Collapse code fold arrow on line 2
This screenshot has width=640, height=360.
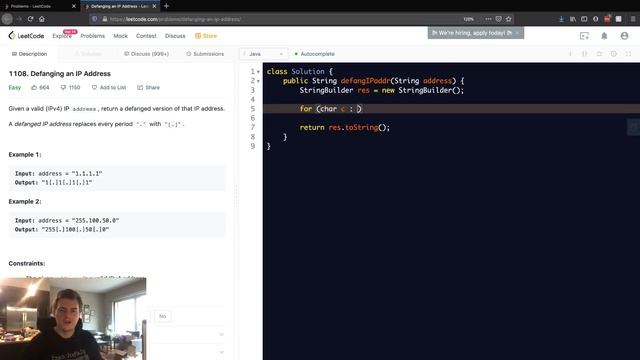tap(258, 81)
